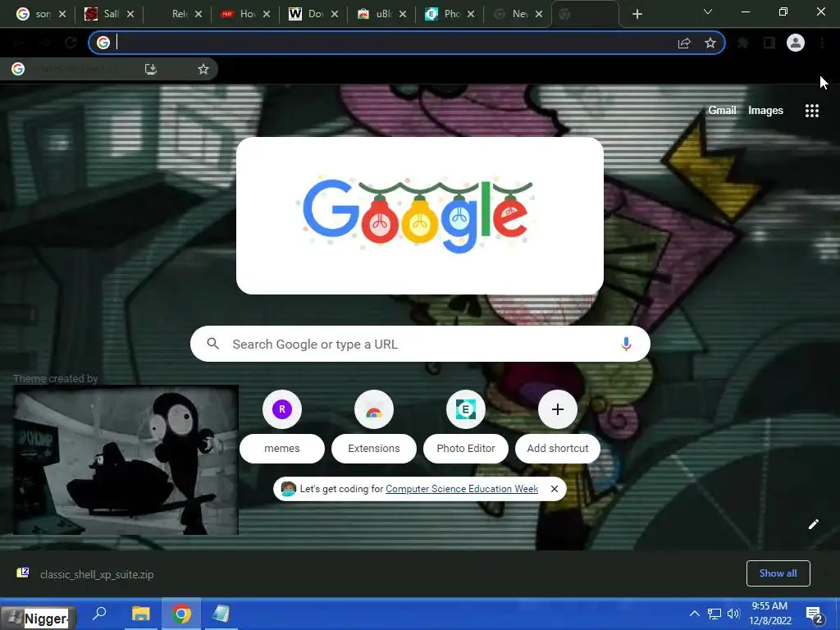Close the Photo Editor tab
This screenshot has height=630, width=840.
tap(471, 14)
